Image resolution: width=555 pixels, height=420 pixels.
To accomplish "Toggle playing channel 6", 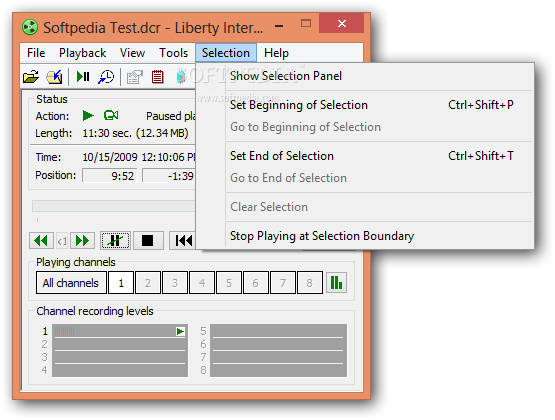I will point(256,283).
